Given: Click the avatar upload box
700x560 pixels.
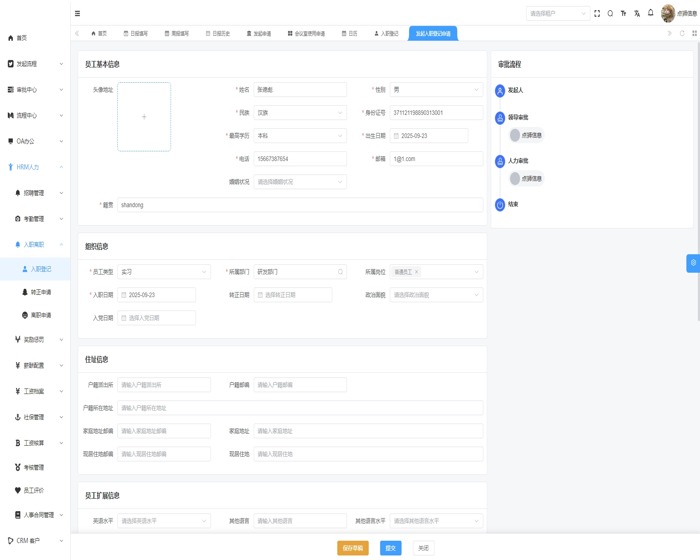Looking at the screenshot, I should point(144,117).
